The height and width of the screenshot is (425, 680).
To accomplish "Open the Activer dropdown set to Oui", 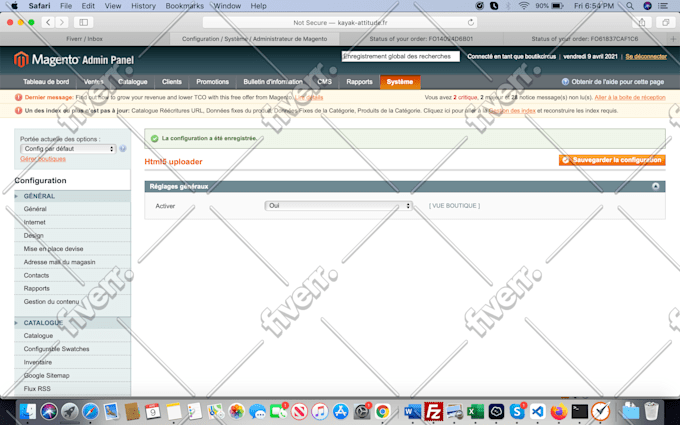I will [x=338, y=206].
